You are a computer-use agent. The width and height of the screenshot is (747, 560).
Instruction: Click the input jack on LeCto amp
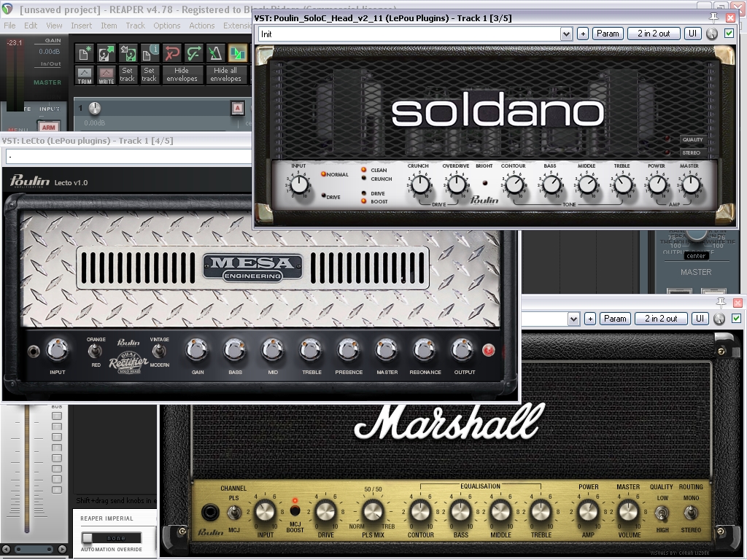pyautogui.click(x=34, y=352)
